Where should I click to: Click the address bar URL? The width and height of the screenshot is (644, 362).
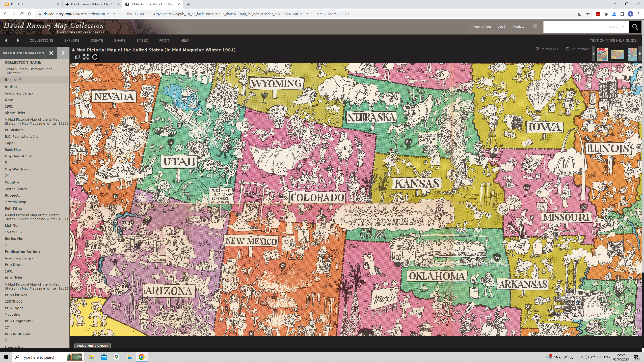(x=197, y=14)
